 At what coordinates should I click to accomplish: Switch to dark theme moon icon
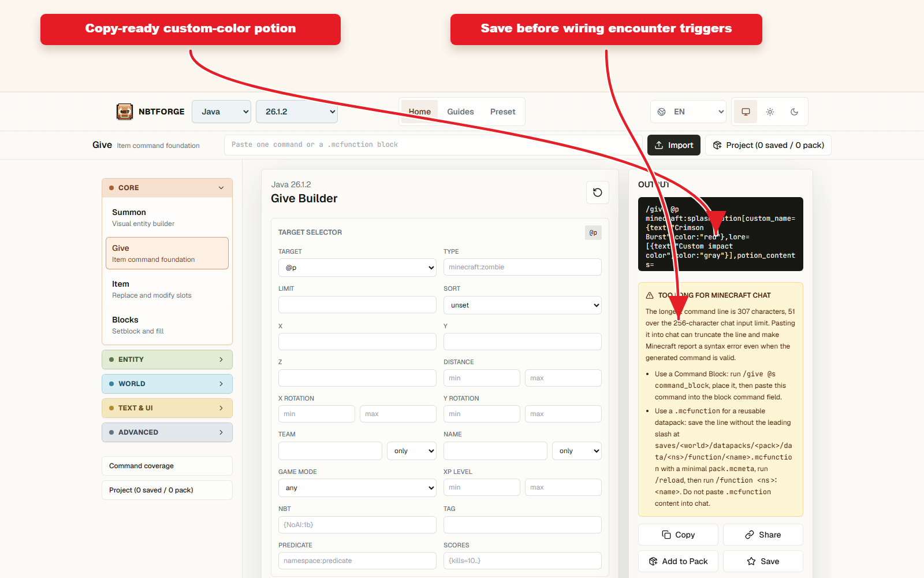point(794,112)
